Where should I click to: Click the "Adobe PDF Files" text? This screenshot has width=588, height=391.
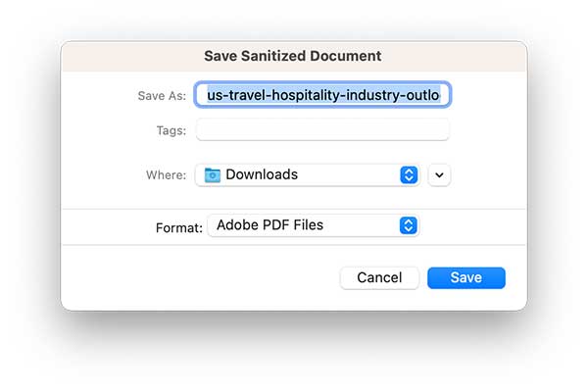tap(270, 225)
